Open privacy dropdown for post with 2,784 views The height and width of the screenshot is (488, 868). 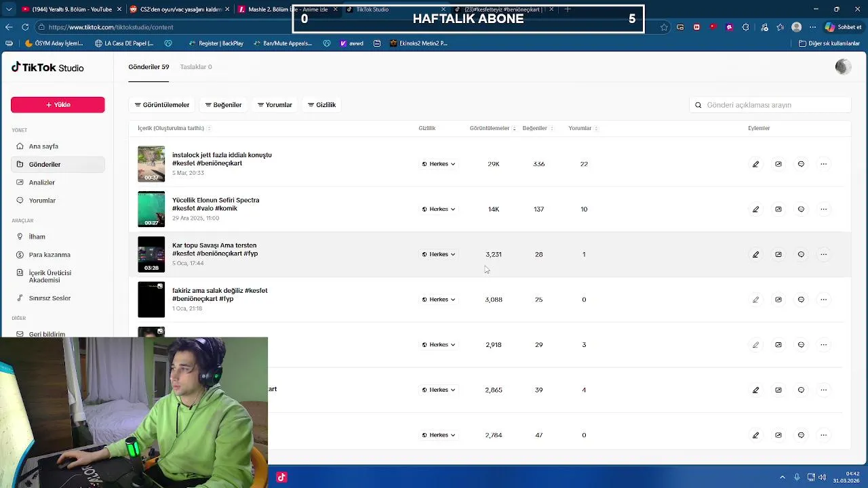coord(439,435)
